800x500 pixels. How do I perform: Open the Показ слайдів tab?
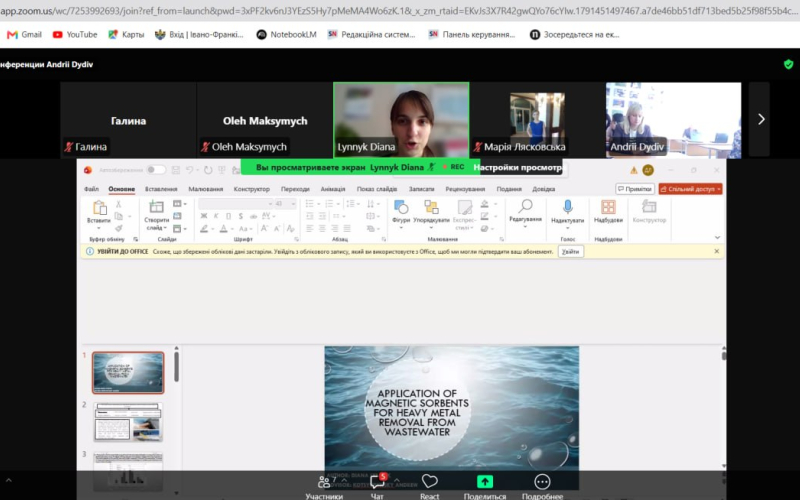tap(377, 189)
